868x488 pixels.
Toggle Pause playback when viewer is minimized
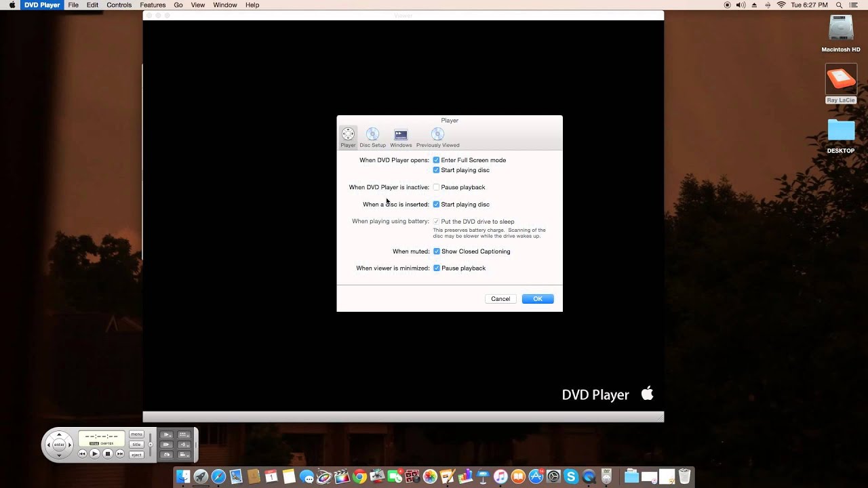(437, 268)
